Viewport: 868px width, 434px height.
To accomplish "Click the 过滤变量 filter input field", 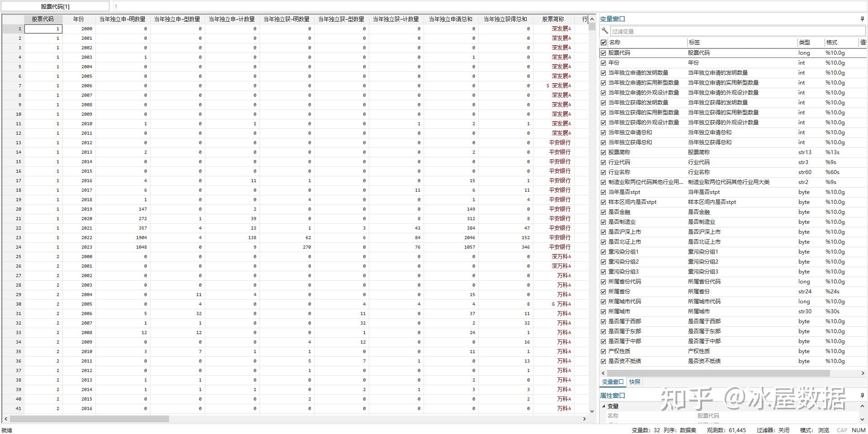I will (737, 31).
